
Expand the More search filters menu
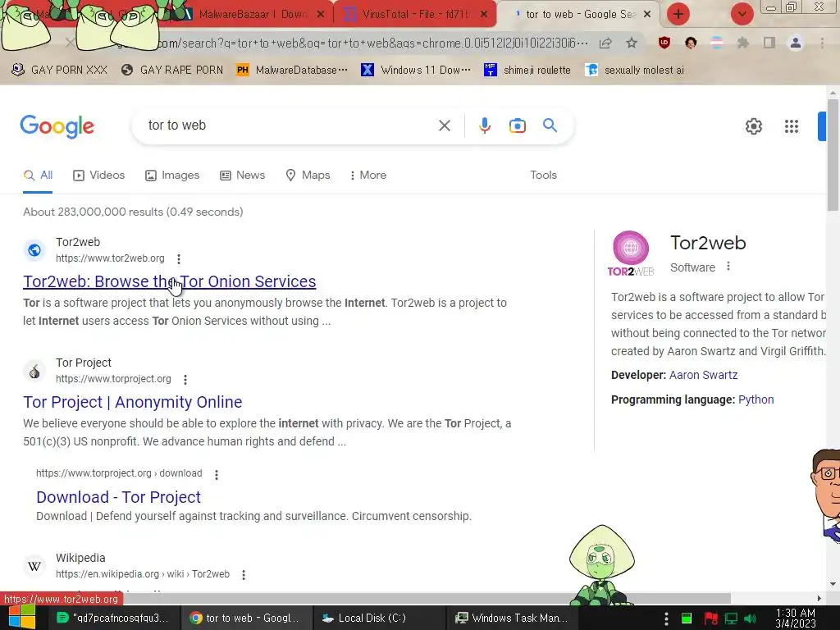(x=368, y=176)
